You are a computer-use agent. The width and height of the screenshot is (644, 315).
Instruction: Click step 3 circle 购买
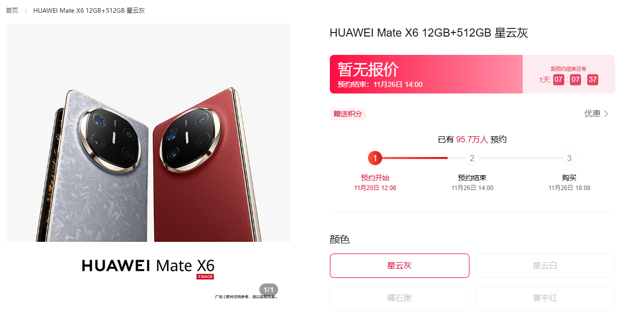569,159
